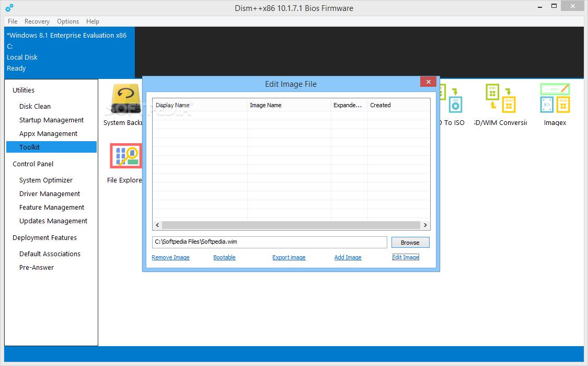Open the File Explorer tool icon
This screenshot has width=588, height=366.
tap(125, 156)
